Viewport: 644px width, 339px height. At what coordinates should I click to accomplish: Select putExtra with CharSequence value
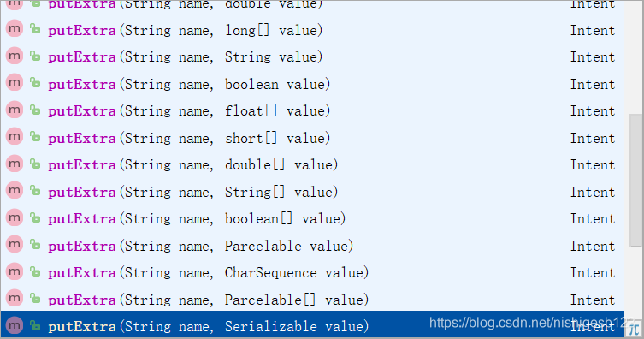[312, 272]
